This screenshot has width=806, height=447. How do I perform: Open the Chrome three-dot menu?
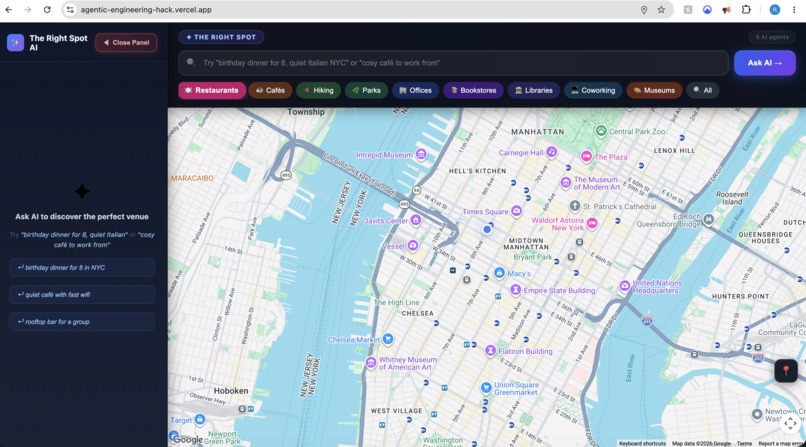794,10
